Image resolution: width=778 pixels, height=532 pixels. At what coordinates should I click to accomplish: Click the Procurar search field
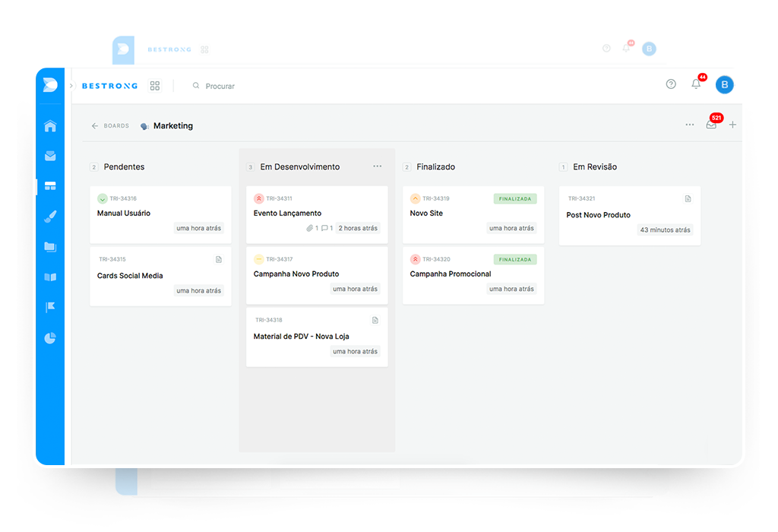click(220, 87)
